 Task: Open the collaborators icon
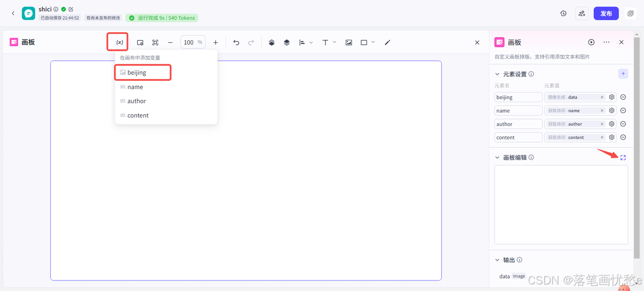(x=582, y=14)
